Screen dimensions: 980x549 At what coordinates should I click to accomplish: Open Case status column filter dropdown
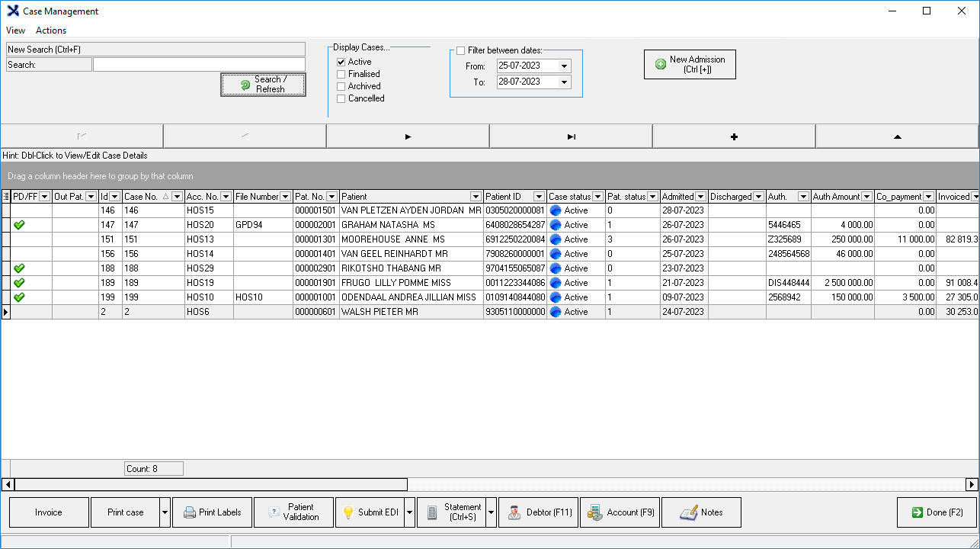pos(597,197)
